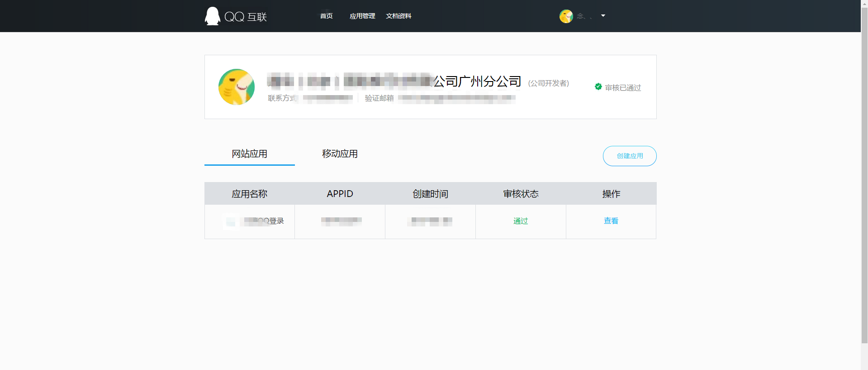868x370 pixels.
Task: Click the 联系方式 label
Action: (282, 98)
